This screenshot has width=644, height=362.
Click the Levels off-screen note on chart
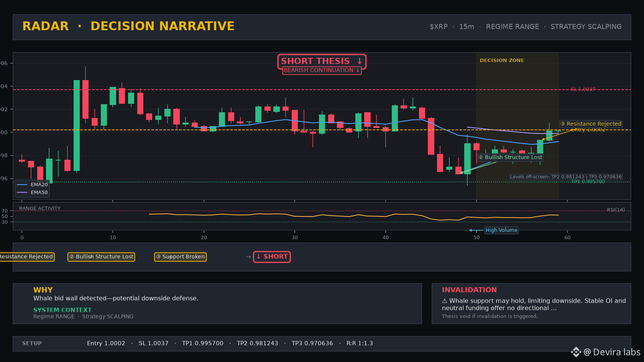[566, 177]
